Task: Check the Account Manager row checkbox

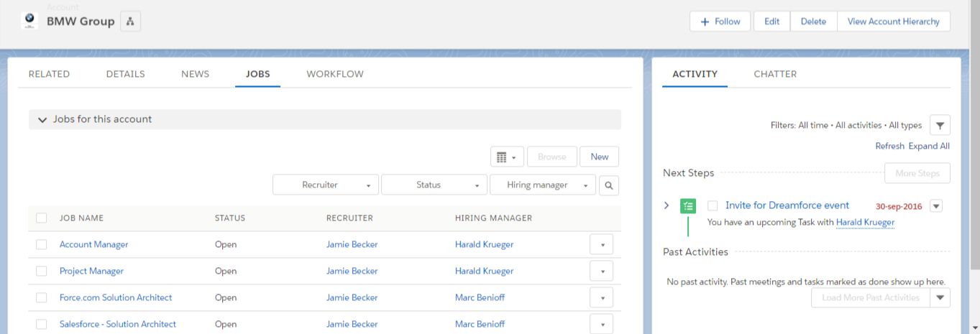Action: [x=42, y=244]
